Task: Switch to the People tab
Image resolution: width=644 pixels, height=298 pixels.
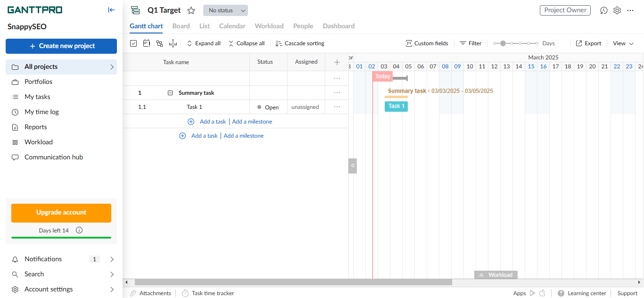Action: [x=303, y=26]
